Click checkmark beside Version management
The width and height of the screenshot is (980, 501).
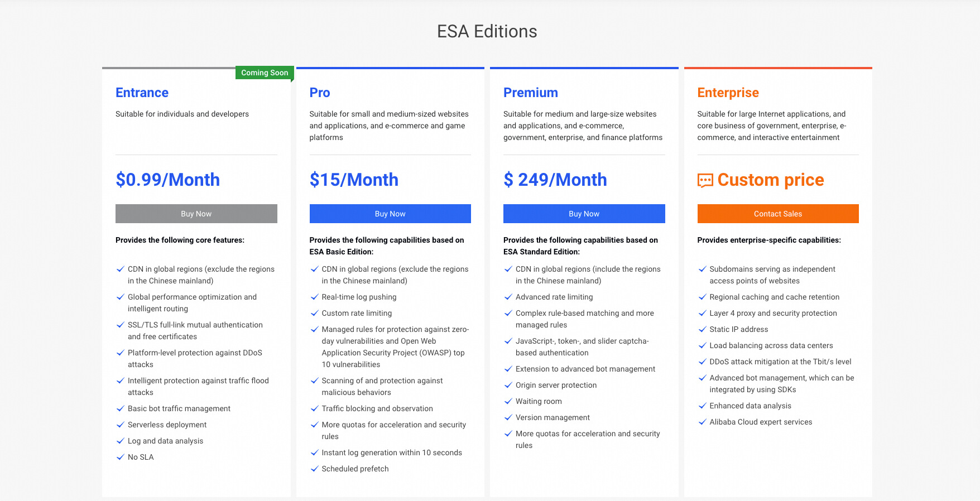(508, 417)
